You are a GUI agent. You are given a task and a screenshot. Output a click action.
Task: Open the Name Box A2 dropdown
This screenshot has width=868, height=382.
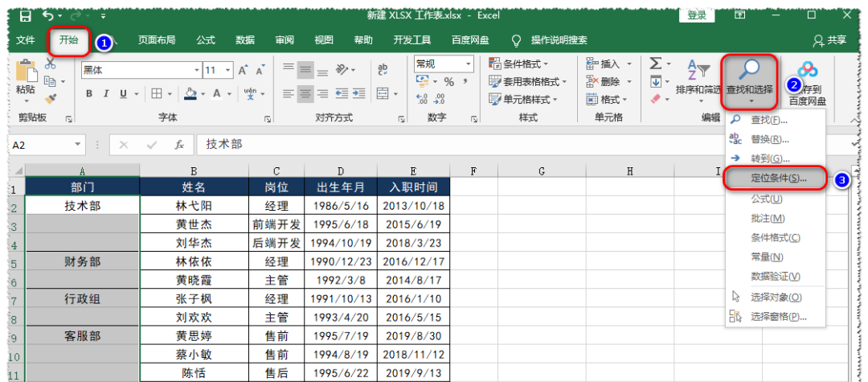pos(77,145)
